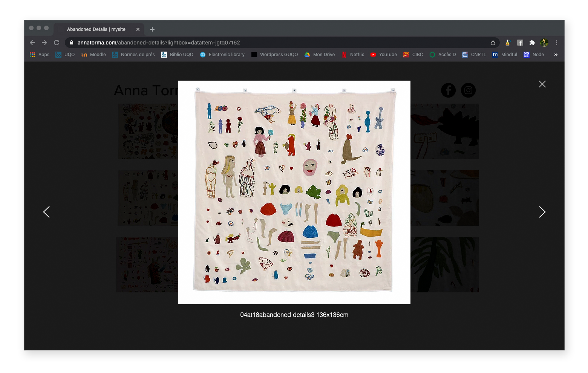Open the Chrome three-dot menu
The image size is (588, 373).
click(556, 43)
